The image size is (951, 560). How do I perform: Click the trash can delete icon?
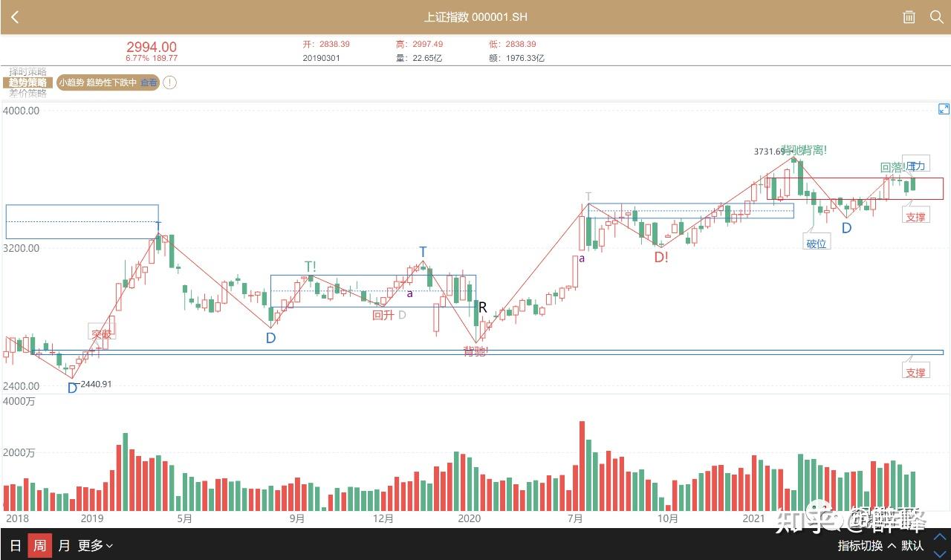(909, 17)
